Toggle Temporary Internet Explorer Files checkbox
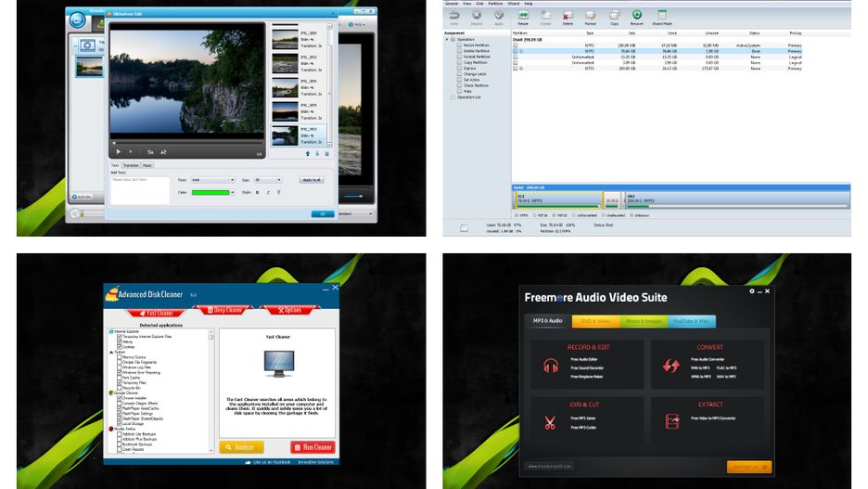Screen dimensions: 868x489 tap(119, 337)
